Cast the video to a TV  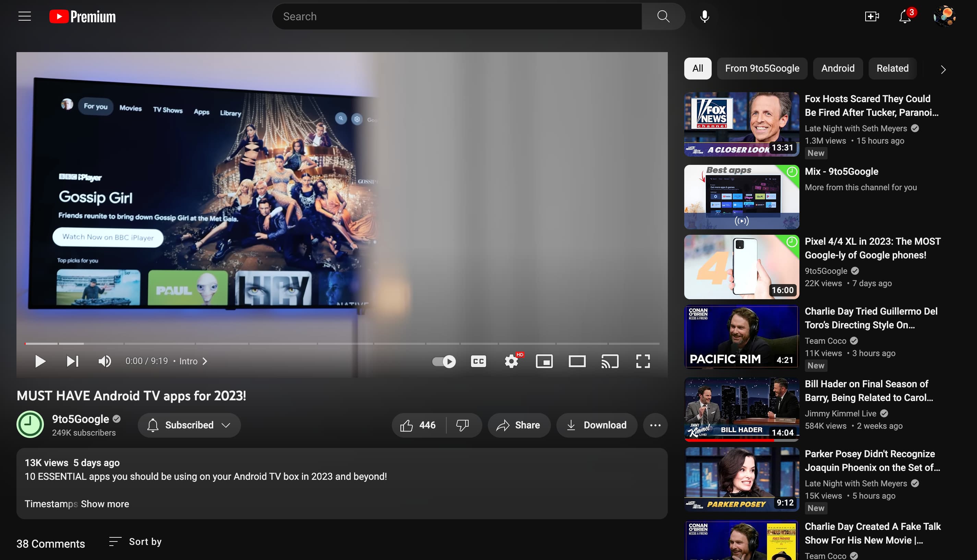point(610,361)
